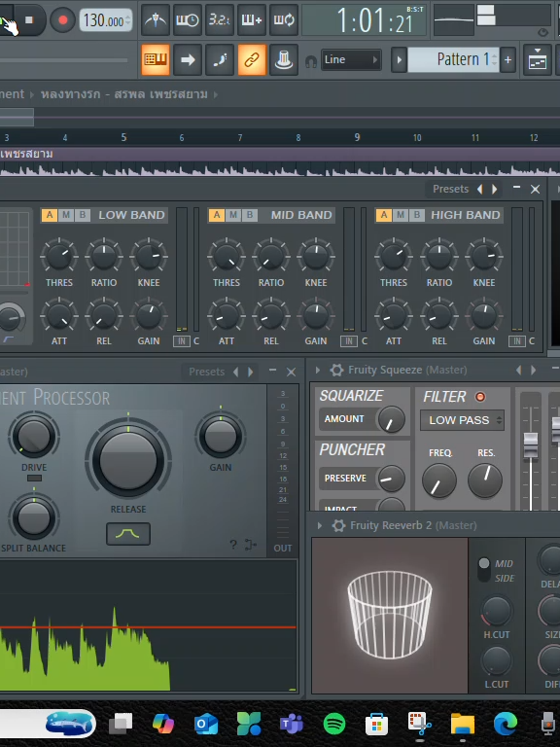Toggle overdub blend recording icon
Screen dimensions: 560x747
pyautogui.click(x=252, y=20)
